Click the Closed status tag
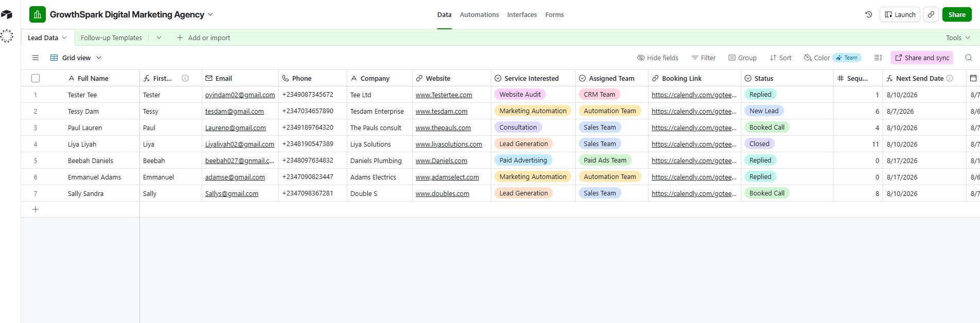This screenshot has height=323, width=980. (x=759, y=143)
